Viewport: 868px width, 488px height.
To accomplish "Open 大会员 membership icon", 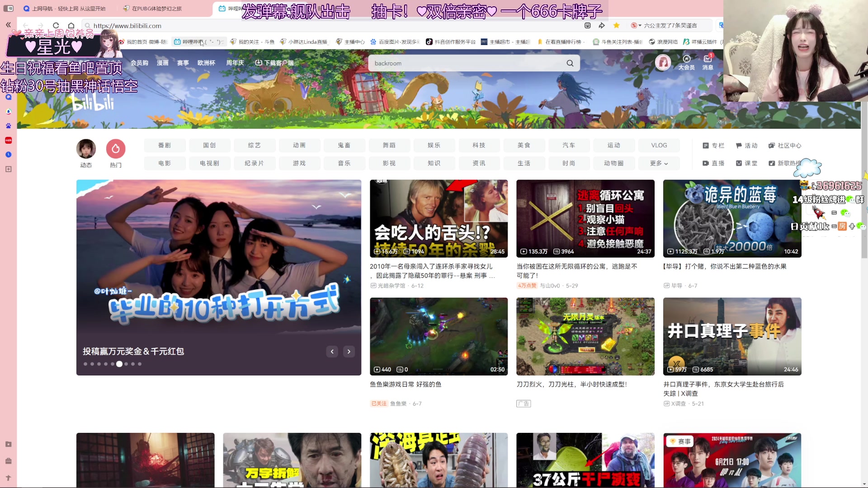I will [x=686, y=62].
